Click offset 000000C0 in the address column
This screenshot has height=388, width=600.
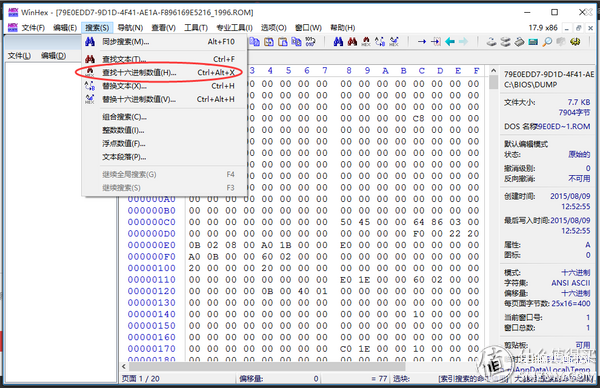pos(152,222)
